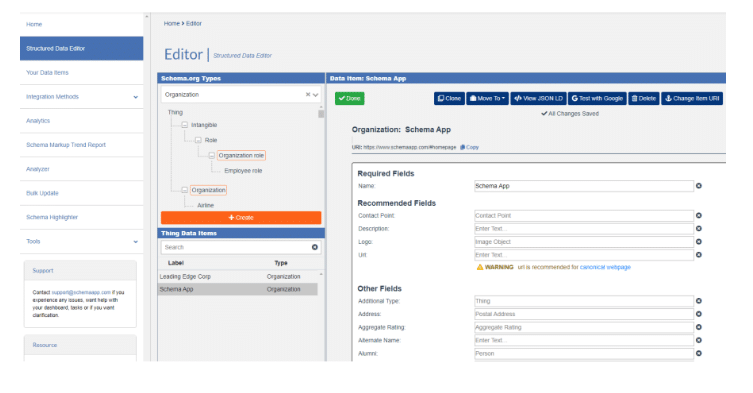Click View JSON LD button
This screenshot has height=393, width=753.
(x=538, y=98)
